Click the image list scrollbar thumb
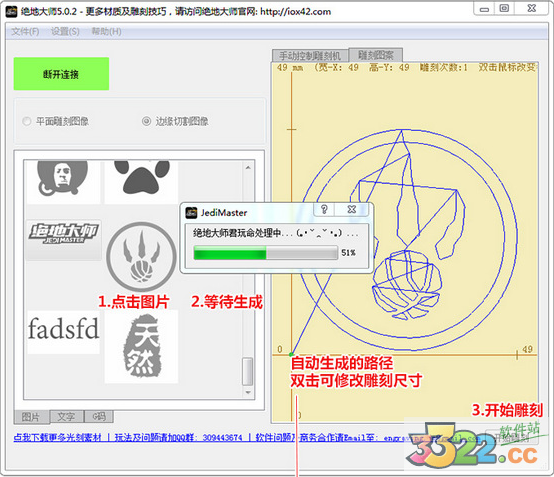 pyautogui.click(x=248, y=371)
